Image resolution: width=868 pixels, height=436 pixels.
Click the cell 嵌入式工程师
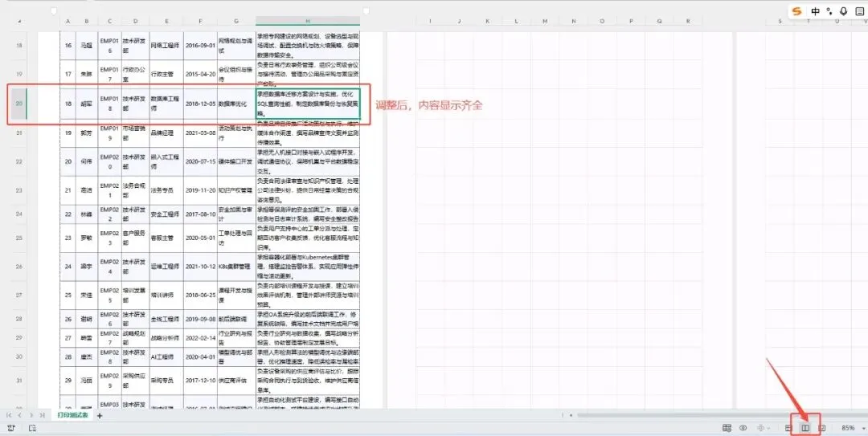pyautogui.click(x=166, y=161)
